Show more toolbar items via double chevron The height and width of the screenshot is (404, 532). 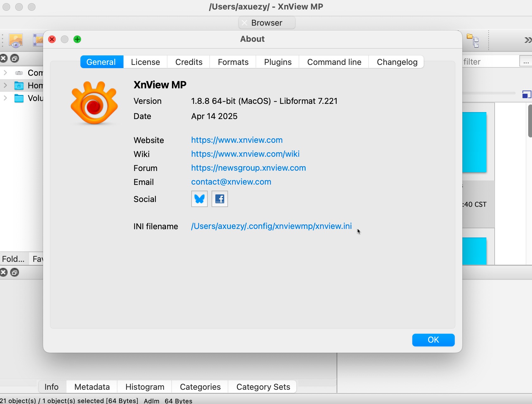[528, 40]
